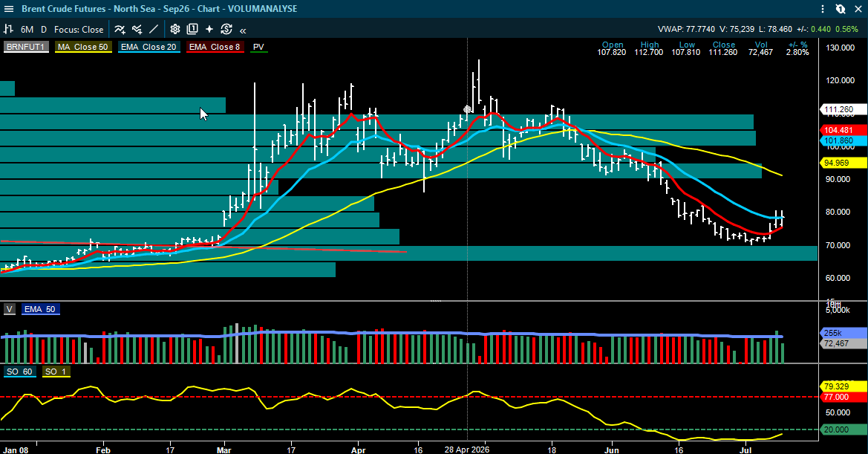The width and height of the screenshot is (868, 454).
Task: Open the hamburger menu in title bar
Action: 8,9
